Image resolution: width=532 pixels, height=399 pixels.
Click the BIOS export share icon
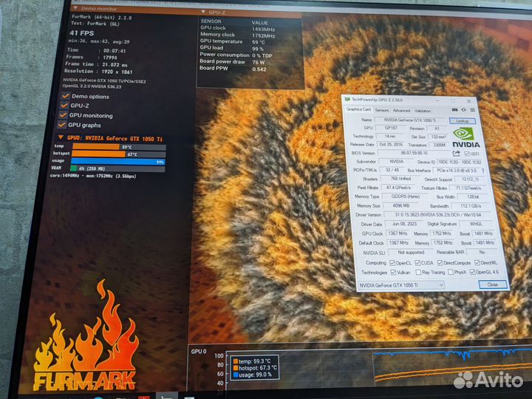(457, 154)
